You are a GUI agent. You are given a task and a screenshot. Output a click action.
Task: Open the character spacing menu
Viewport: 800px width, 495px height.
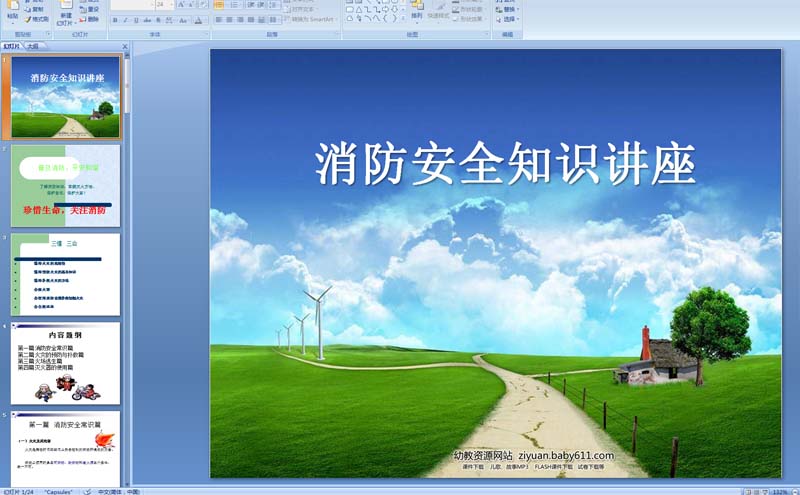click(169, 20)
